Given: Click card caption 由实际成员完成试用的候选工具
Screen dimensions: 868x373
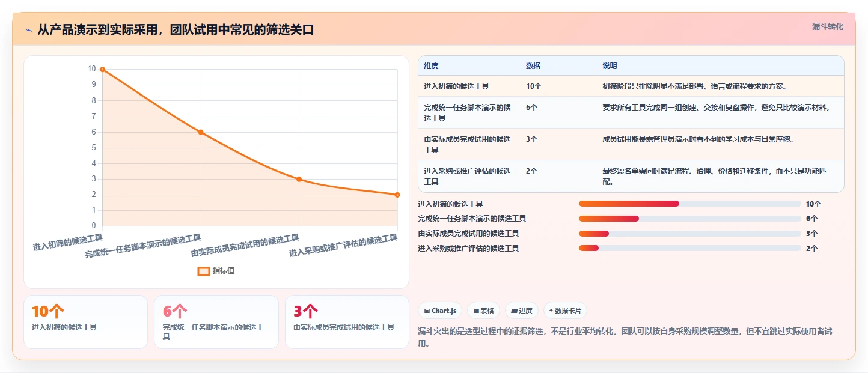Looking at the screenshot, I should coord(344,327).
